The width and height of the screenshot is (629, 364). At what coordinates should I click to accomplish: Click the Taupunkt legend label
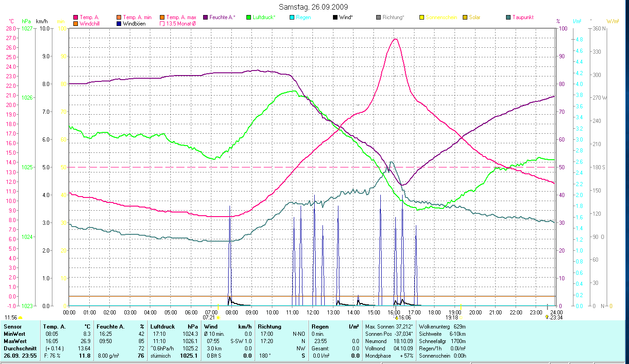tap(523, 17)
